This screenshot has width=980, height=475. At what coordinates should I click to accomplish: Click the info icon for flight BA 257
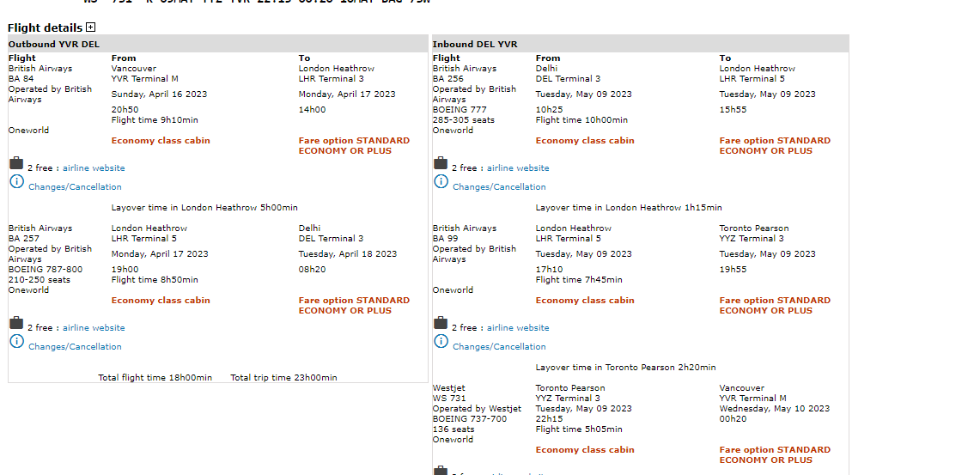tap(16, 341)
